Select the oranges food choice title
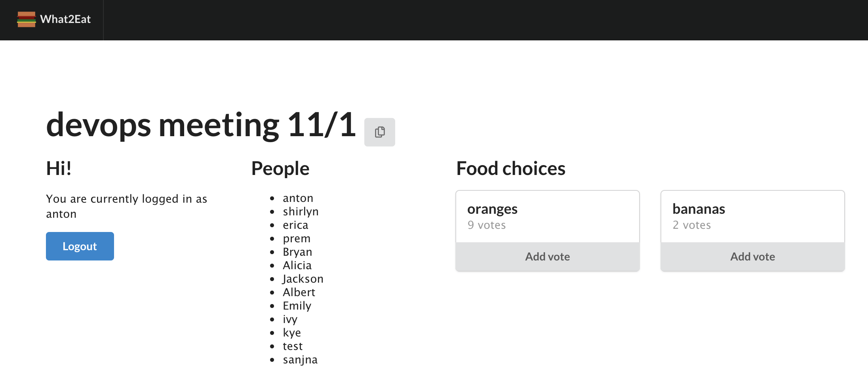868x384 pixels. [x=492, y=209]
